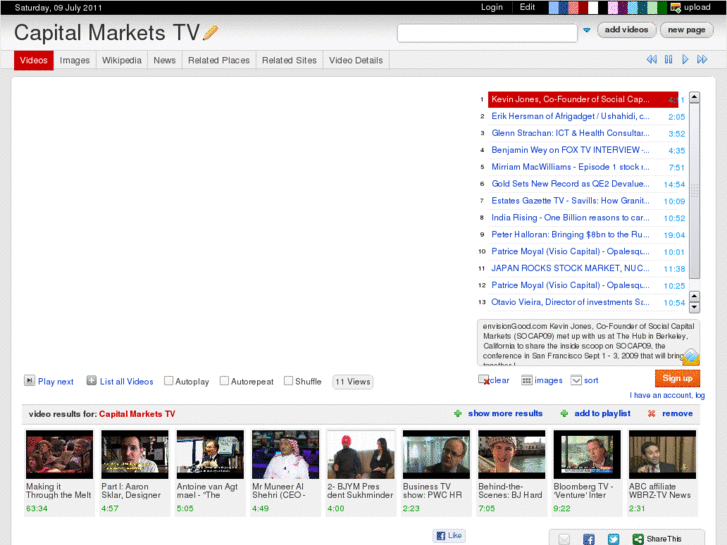The height and width of the screenshot is (545, 727).
Task: Click the green plus beside add to playlist
Action: point(564,413)
